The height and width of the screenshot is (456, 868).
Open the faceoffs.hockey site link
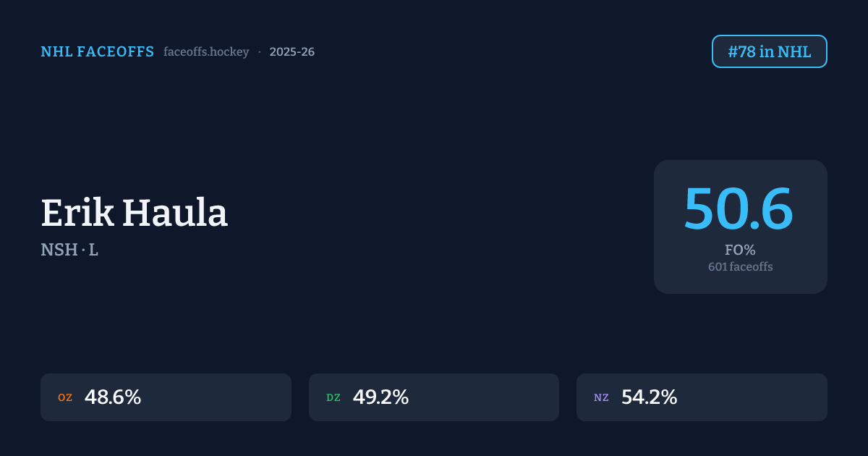click(206, 52)
